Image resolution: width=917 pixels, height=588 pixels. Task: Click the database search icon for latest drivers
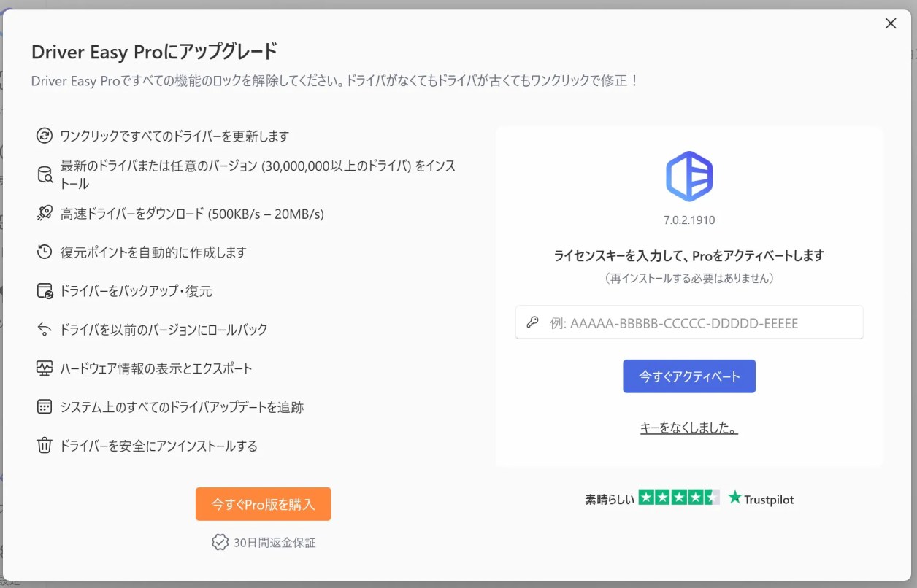45,174
